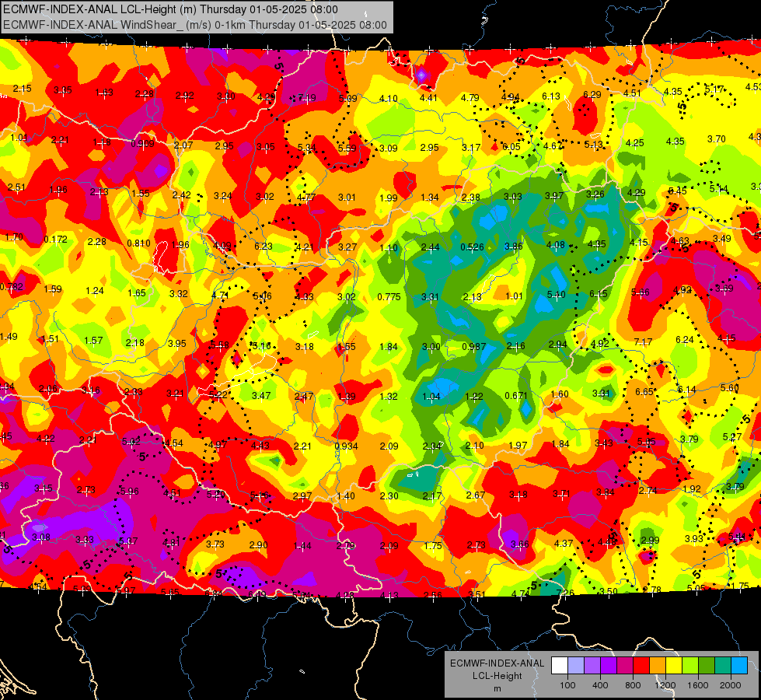Click the WindShear 0-1km title line
This screenshot has width=761, height=700.
click(194, 25)
